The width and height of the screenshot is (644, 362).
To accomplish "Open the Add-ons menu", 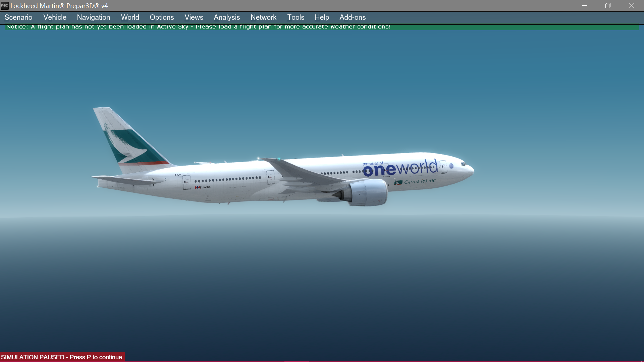I will click(353, 17).
